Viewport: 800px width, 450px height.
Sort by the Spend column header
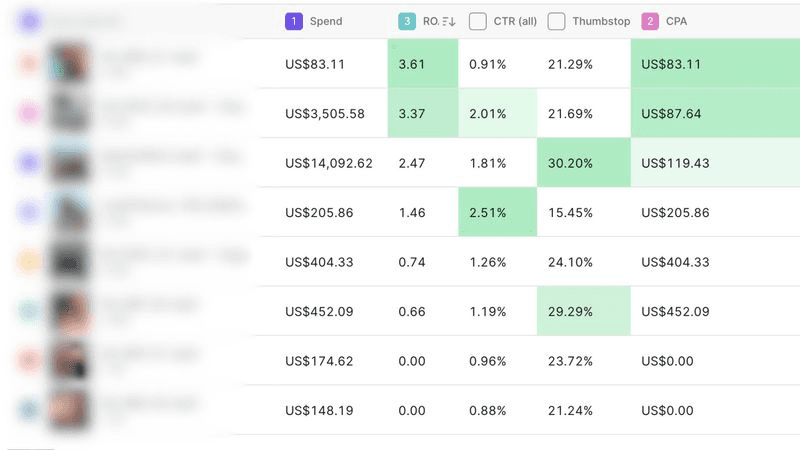click(326, 21)
